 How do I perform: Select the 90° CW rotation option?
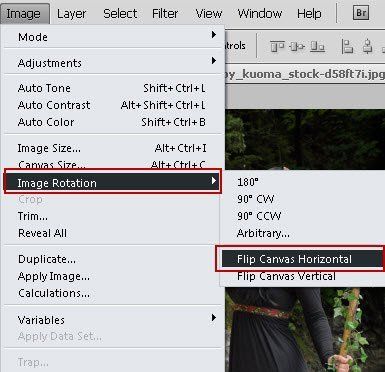(x=256, y=199)
